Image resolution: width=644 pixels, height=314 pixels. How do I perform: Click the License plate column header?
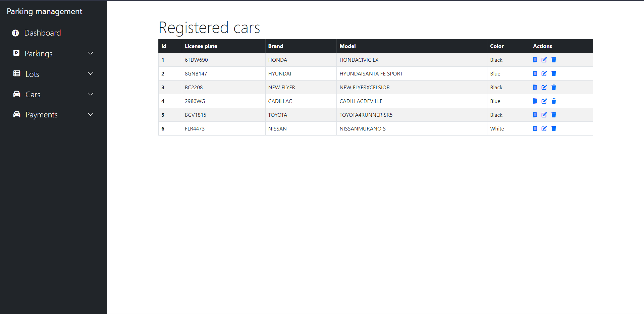pyautogui.click(x=201, y=46)
